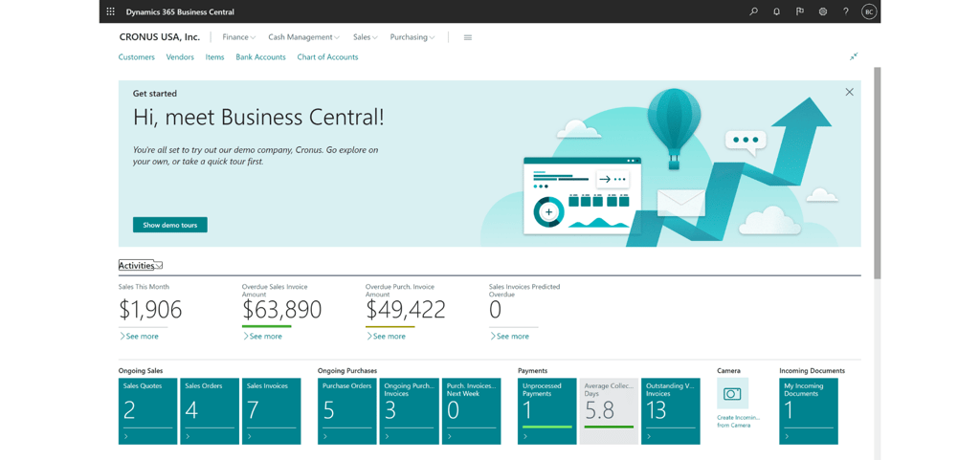
Task: Click the $63,890 overdue sales amount
Action: click(x=282, y=310)
